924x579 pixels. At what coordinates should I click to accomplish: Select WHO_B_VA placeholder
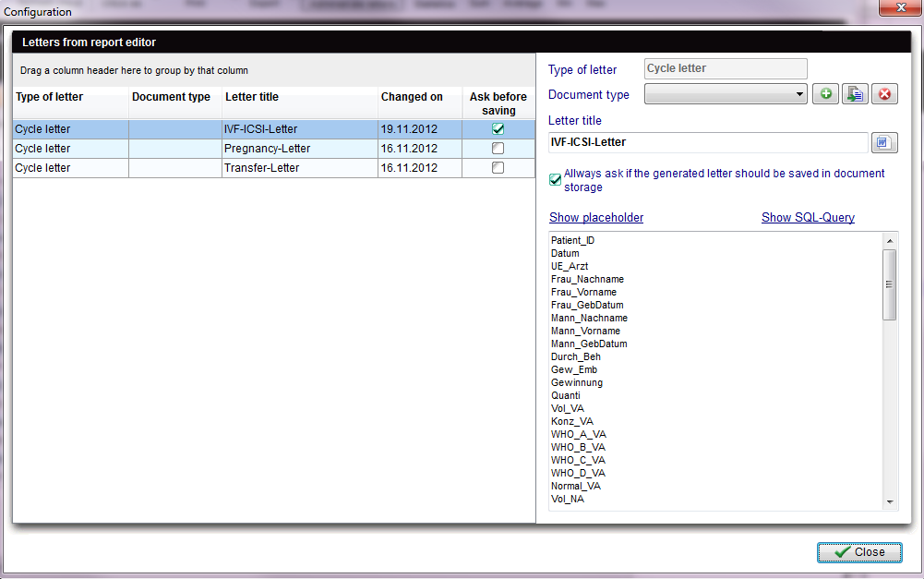[578, 448]
